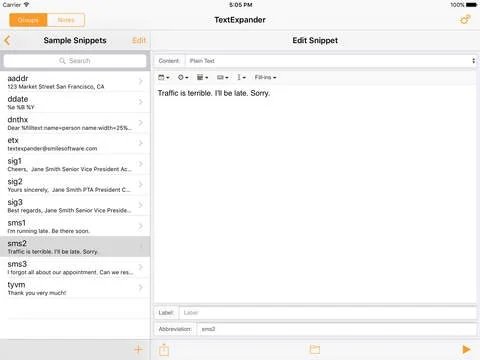Viewport: 480px width, 360px height.
Task: Add a new snippet with plus icon
Action: [x=138, y=349]
